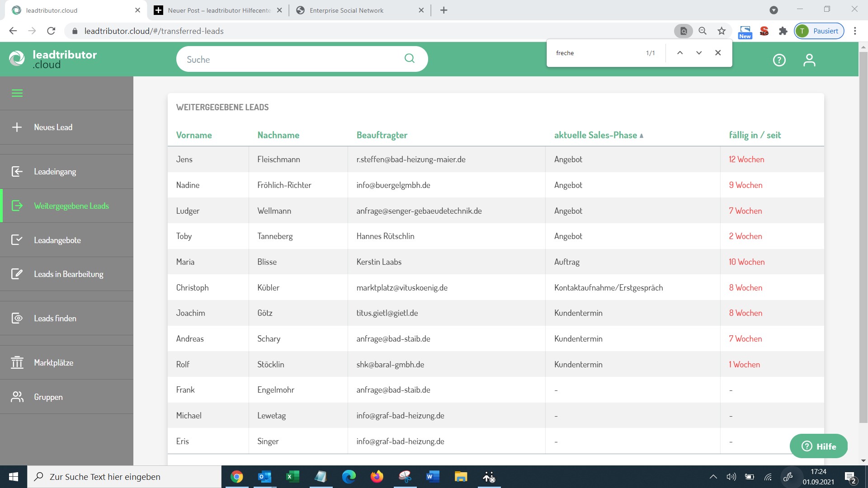Click the hamburger menu icon in sidebar
Viewport: 868px width, 488px height.
pyautogui.click(x=17, y=93)
